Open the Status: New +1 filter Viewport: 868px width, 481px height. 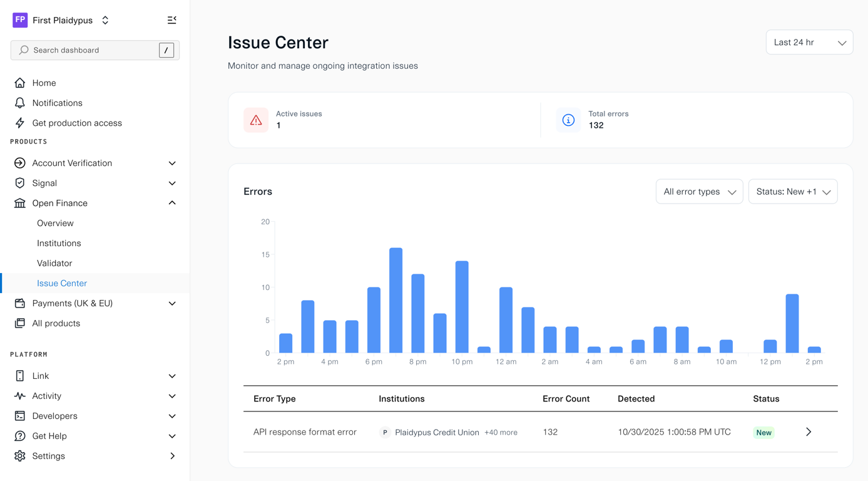pyautogui.click(x=792, y=191)
